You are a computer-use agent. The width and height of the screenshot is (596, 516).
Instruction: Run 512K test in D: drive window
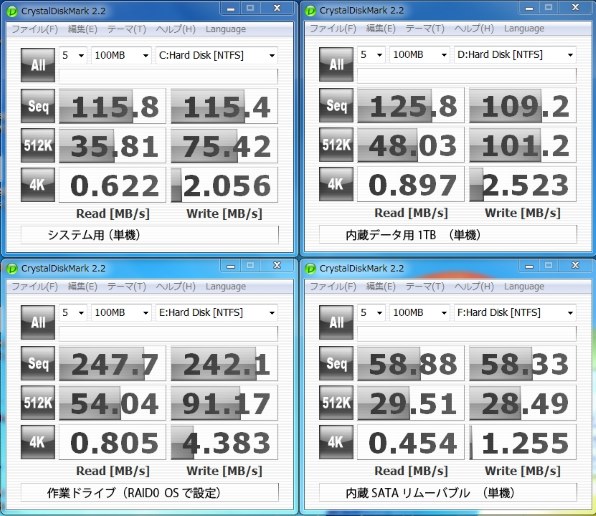336,145
